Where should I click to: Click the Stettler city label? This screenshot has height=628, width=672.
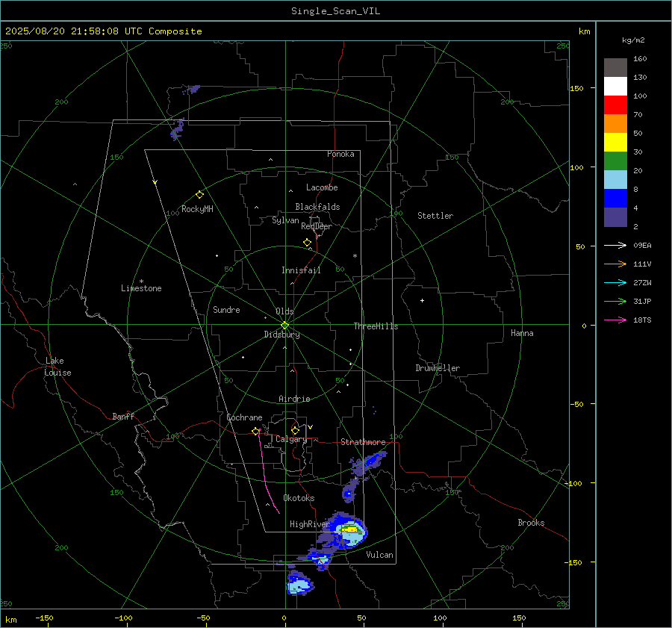[435, 216]
